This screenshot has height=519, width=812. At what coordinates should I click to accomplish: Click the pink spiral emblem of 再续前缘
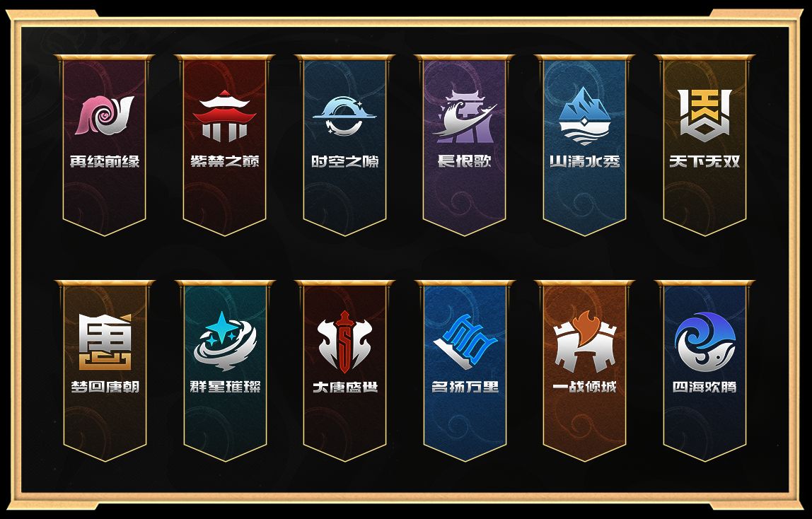pos(105,115)
